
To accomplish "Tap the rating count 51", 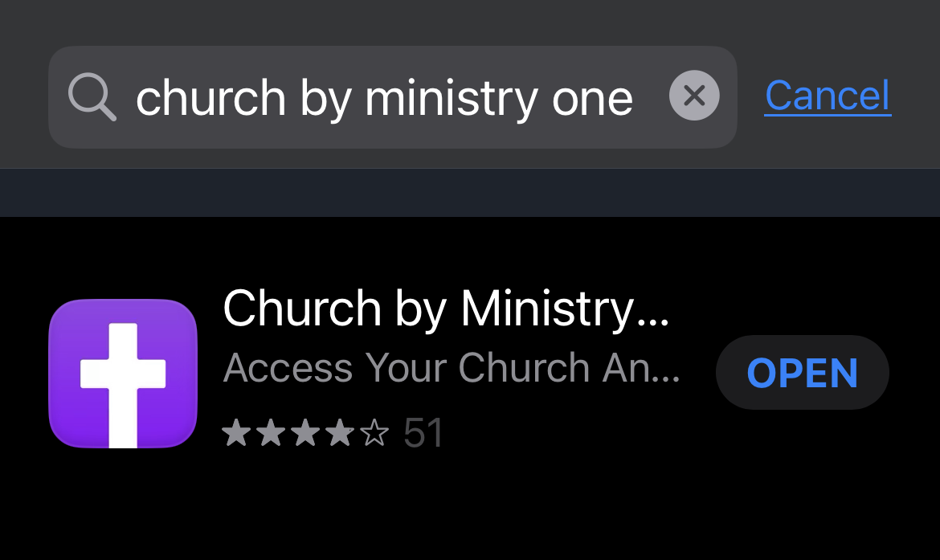I will (x=423, y=434).
